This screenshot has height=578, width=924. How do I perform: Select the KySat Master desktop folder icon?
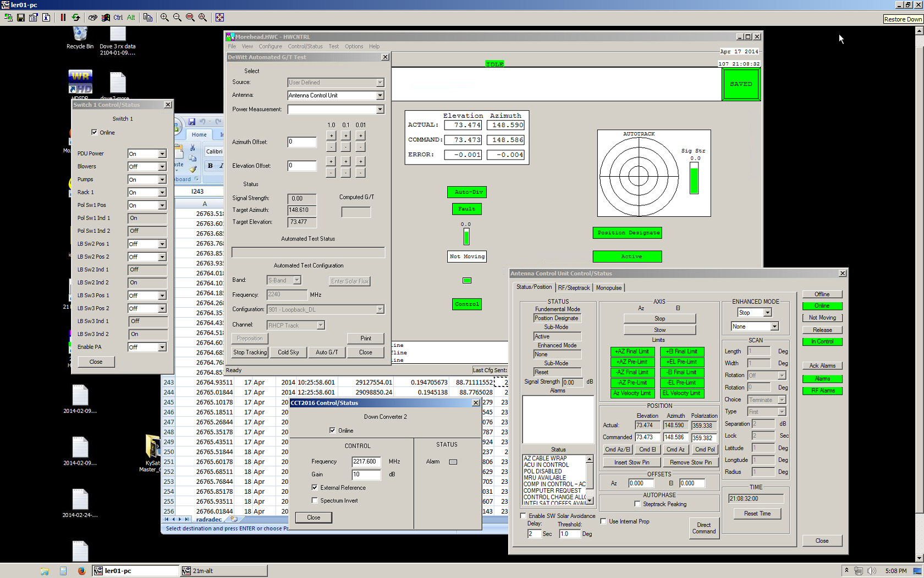click(x=152, y=453)
